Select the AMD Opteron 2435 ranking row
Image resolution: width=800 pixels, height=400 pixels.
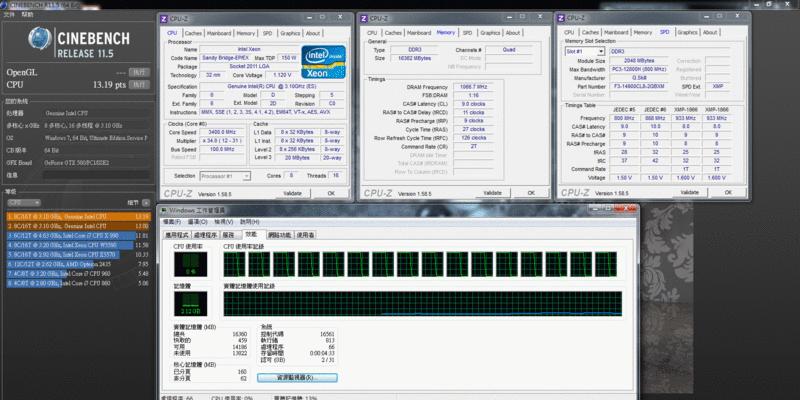79,264
